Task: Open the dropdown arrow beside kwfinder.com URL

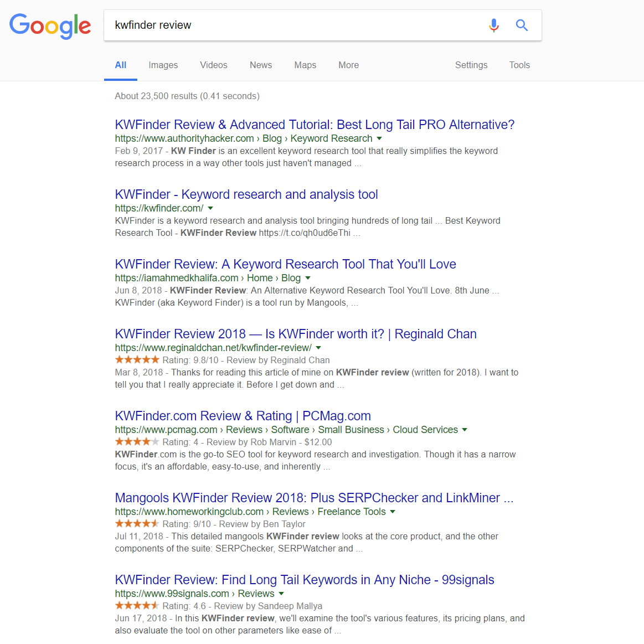Action: pyautogui.click(x=210, y=209)
